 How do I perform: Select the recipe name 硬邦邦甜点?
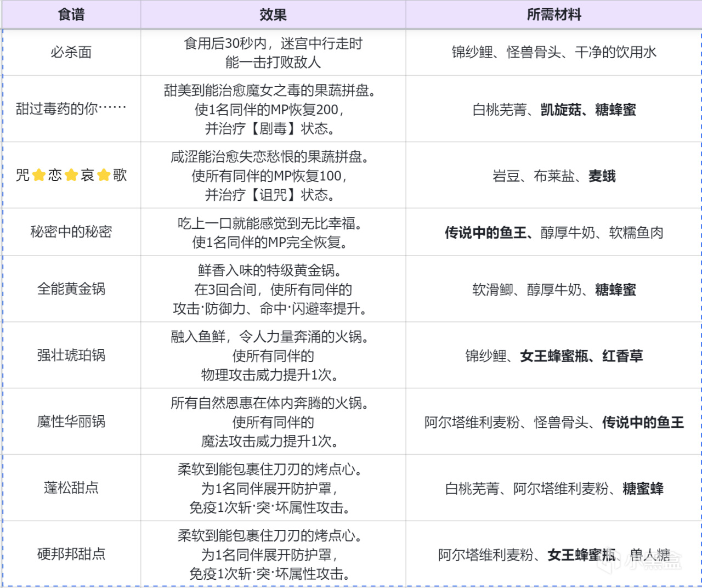[71, 554]
